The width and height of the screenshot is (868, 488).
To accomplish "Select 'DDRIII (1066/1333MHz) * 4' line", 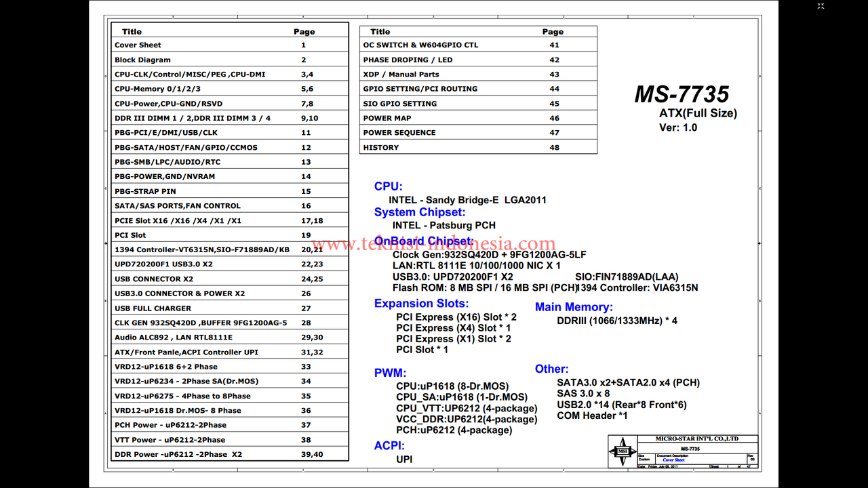I will point(617,321).
